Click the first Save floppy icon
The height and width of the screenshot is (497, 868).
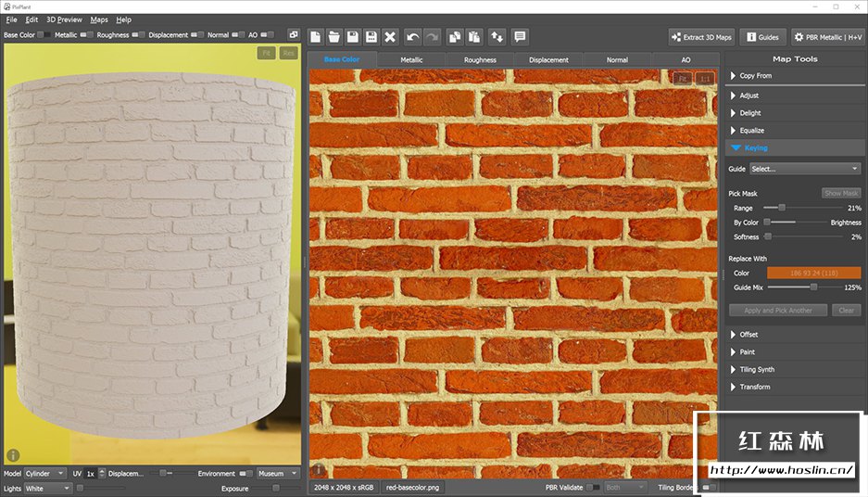(353, 37)
